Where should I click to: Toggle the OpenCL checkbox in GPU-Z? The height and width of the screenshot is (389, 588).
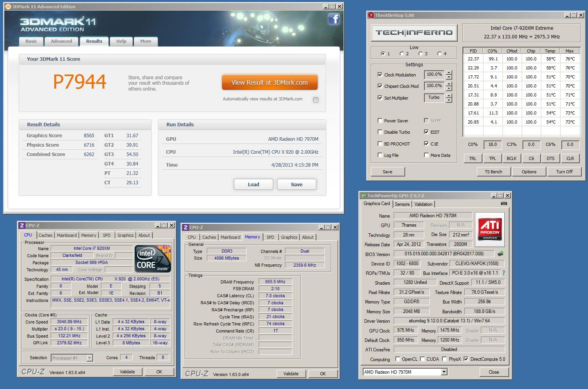[398, 359]
